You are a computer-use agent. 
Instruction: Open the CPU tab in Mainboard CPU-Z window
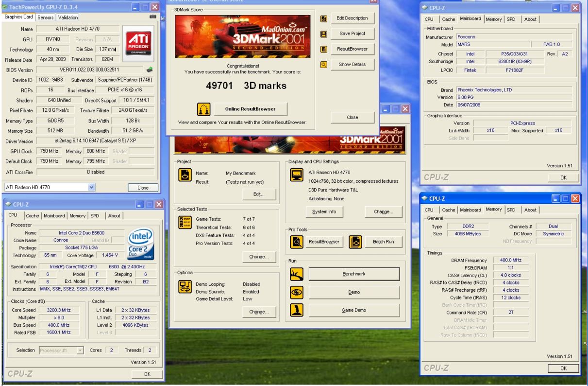coord(429,19)
